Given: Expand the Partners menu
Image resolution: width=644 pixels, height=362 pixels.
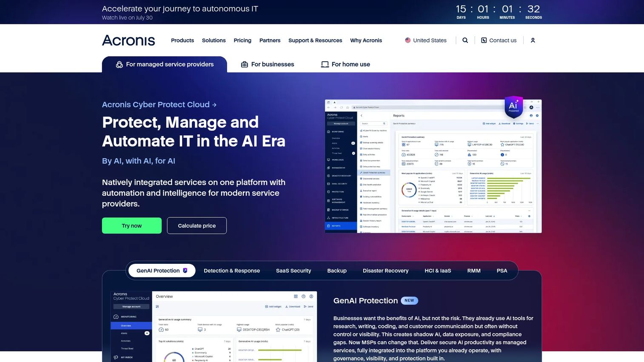Looking at the screenshot, I should point(270,40).
